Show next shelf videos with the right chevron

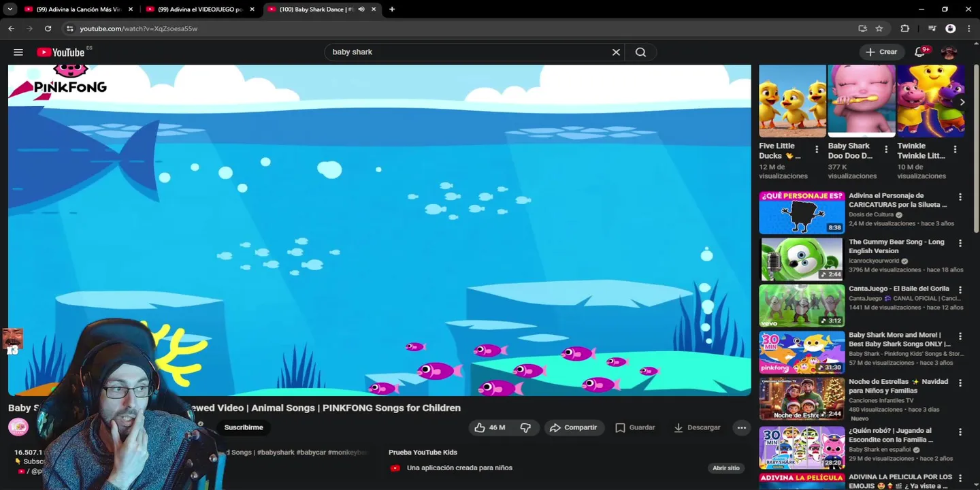(x=962, y=102)
